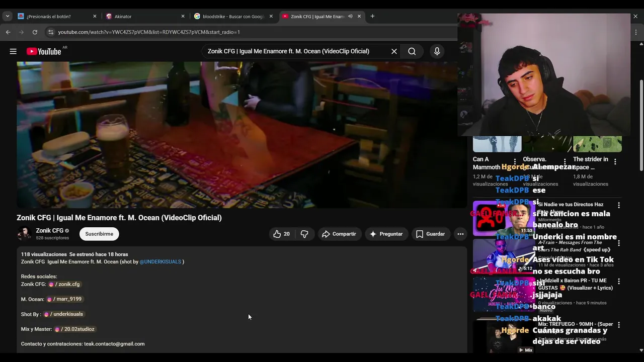Open a new browser tab
The image size is (644, 362).
point(372,16)
